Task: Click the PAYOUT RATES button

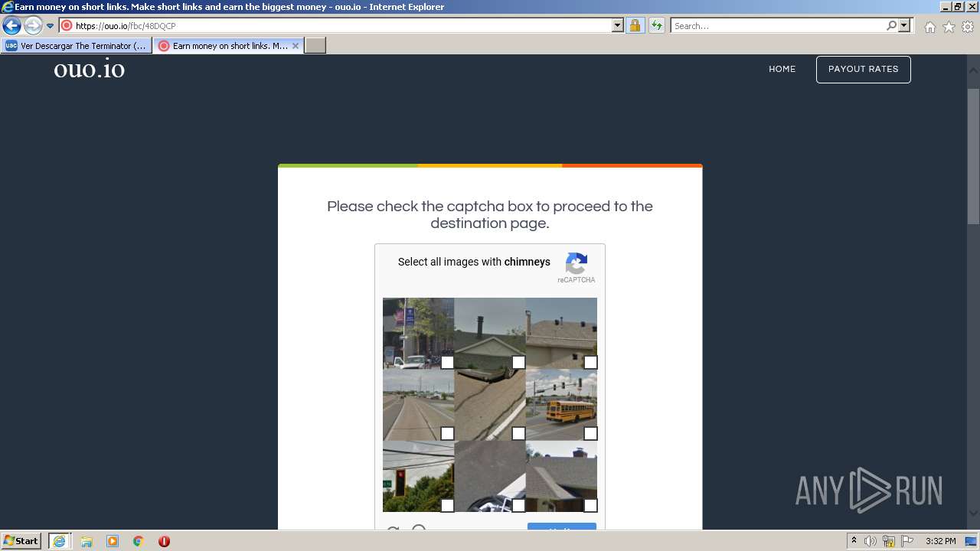Action: pos(863,69)
